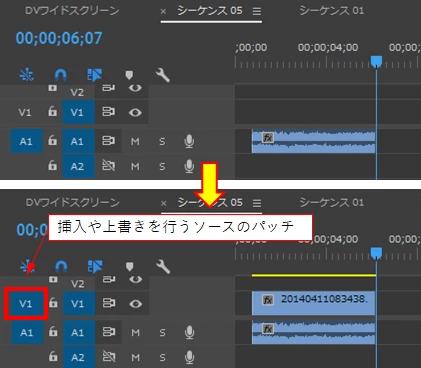Toggle A2 sync lock in upper timeline

(x=108, y=165)
